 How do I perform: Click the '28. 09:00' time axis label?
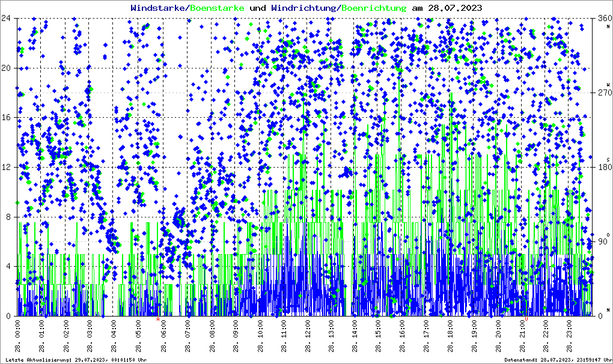coord(236,336)
